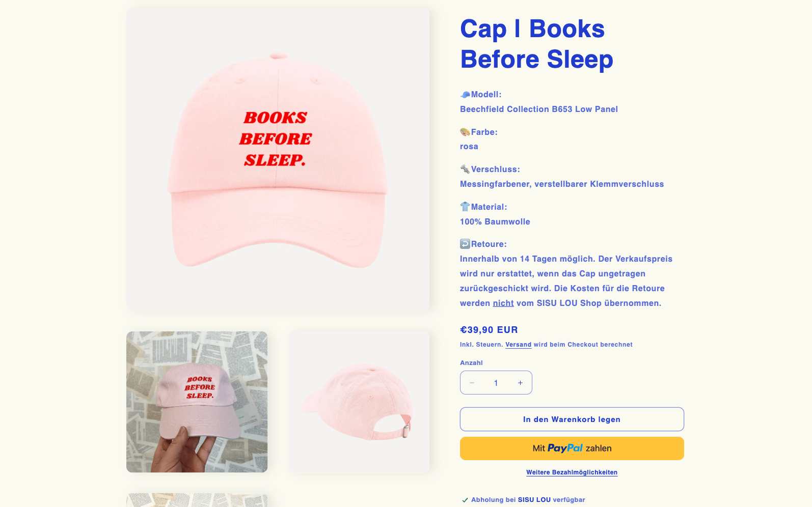Open the main pink cap product image

tap(278, 159)
